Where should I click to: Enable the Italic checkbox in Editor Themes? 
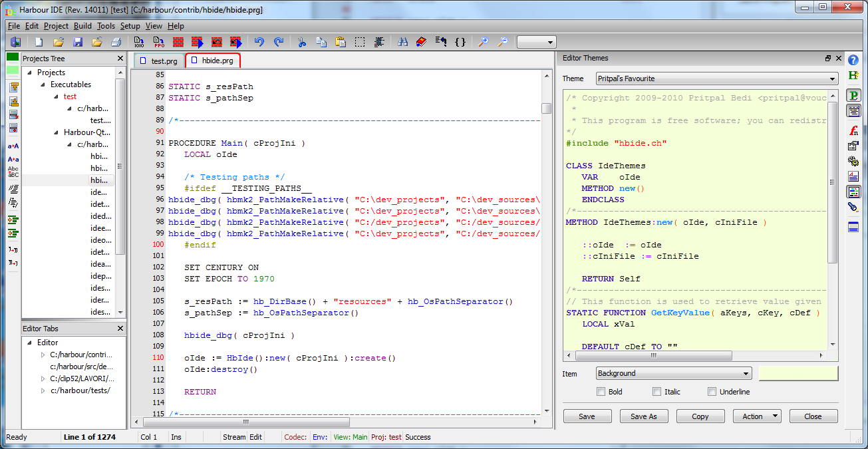(657, 391)
